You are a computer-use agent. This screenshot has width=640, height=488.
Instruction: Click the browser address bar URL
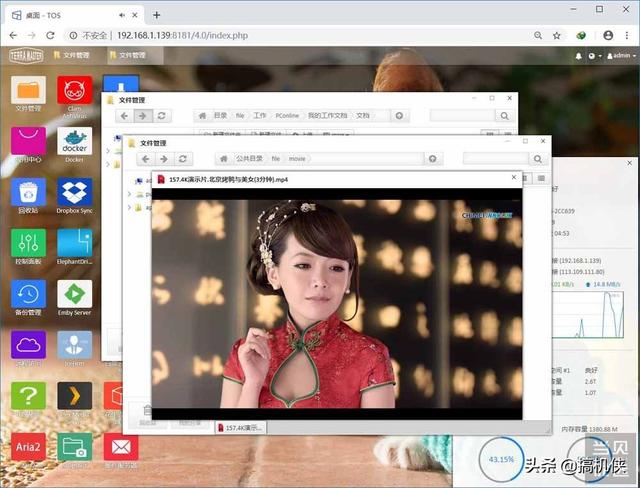point(182,35)
